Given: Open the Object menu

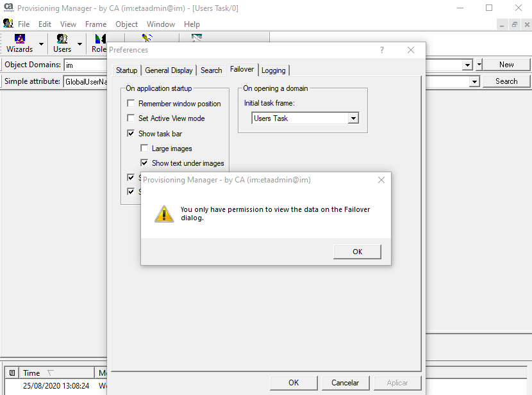Looking at the screenshot, I should pos(126,24).
